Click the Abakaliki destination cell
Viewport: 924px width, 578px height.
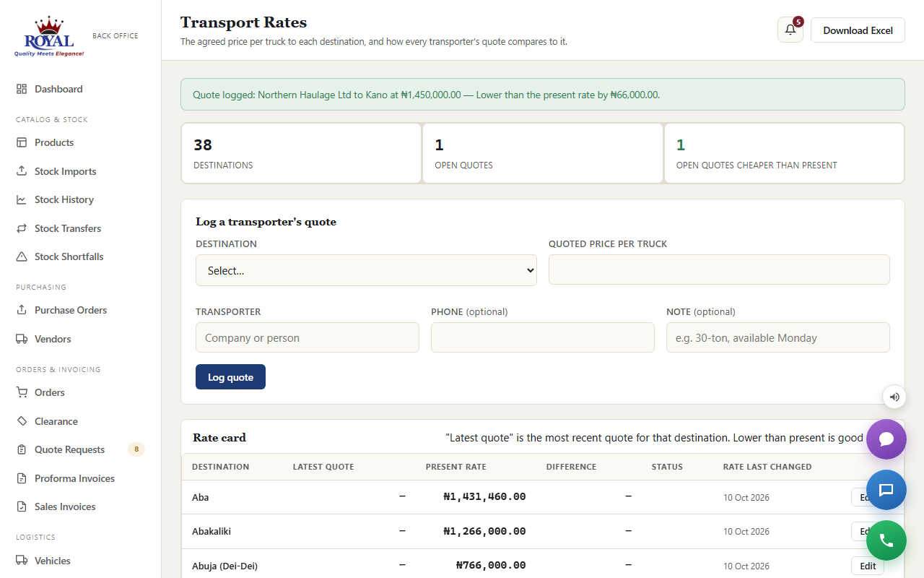coord(212,531)
